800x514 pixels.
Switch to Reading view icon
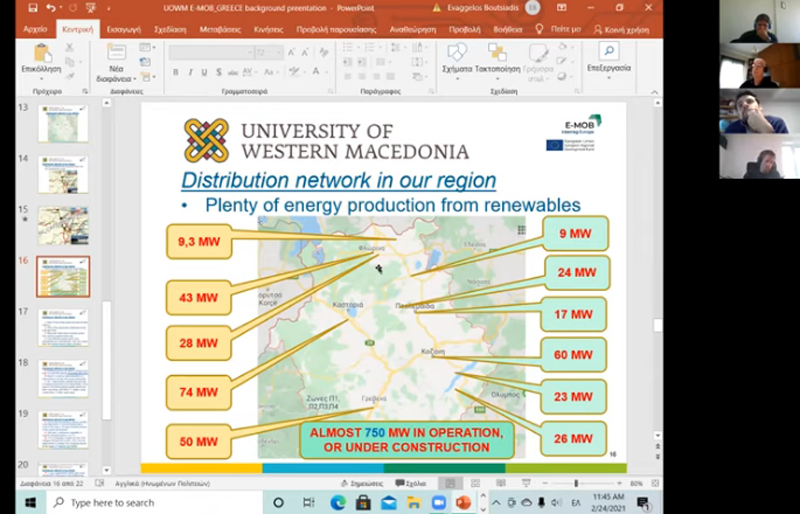point(501,483)
